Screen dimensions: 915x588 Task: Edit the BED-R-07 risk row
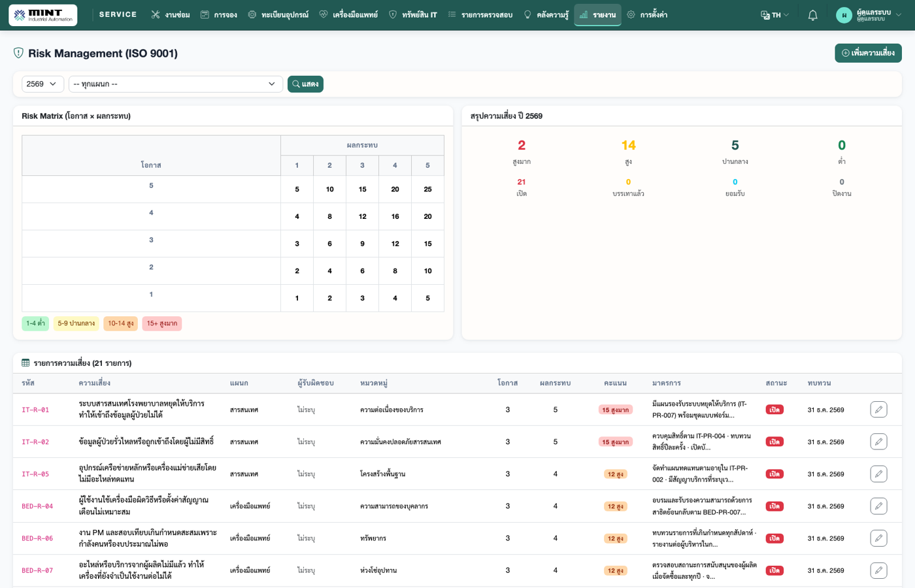(x=878, y=570)
